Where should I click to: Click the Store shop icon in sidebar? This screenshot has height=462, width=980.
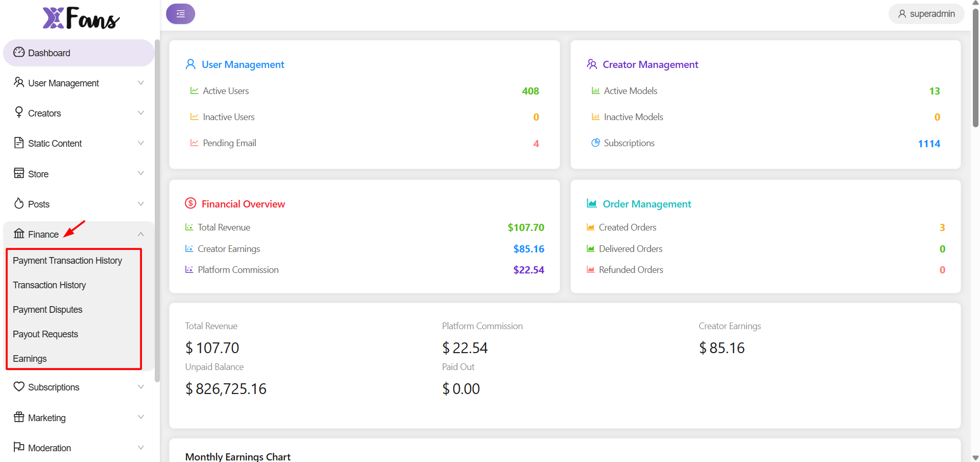19,173
